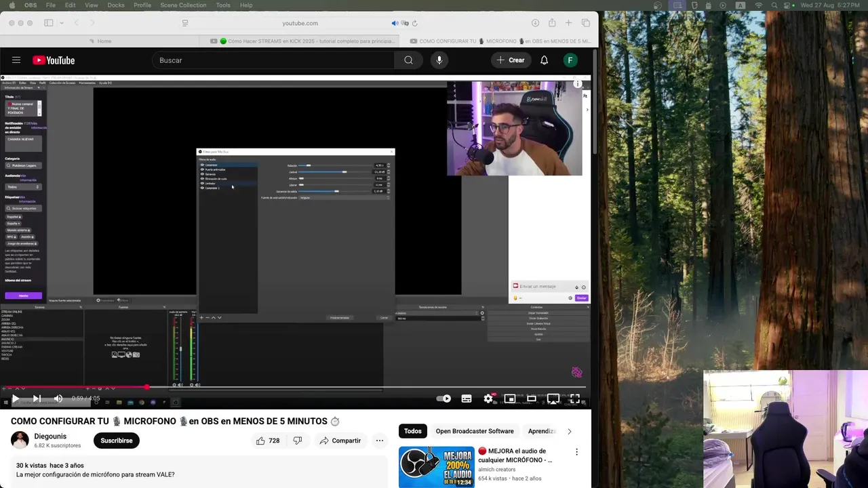Expand the video description box

click(x=199, y=470)
